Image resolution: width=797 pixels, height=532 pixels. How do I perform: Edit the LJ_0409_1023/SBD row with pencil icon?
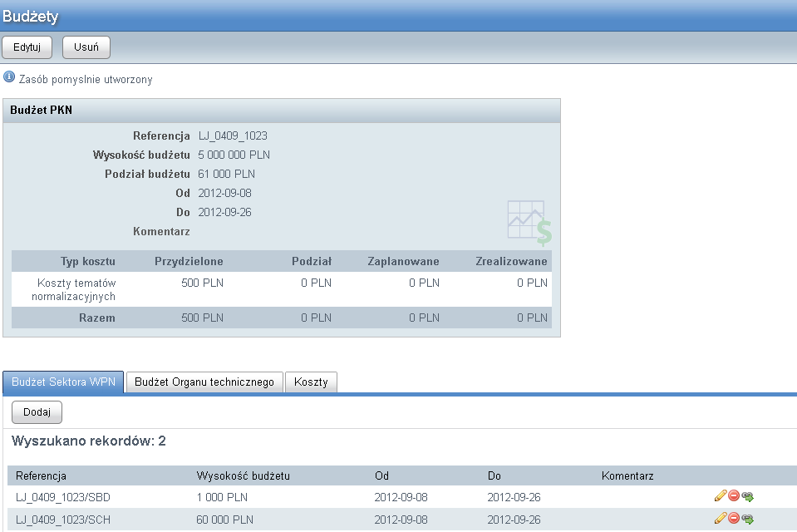pyautogui.click(x=721, y=496)
